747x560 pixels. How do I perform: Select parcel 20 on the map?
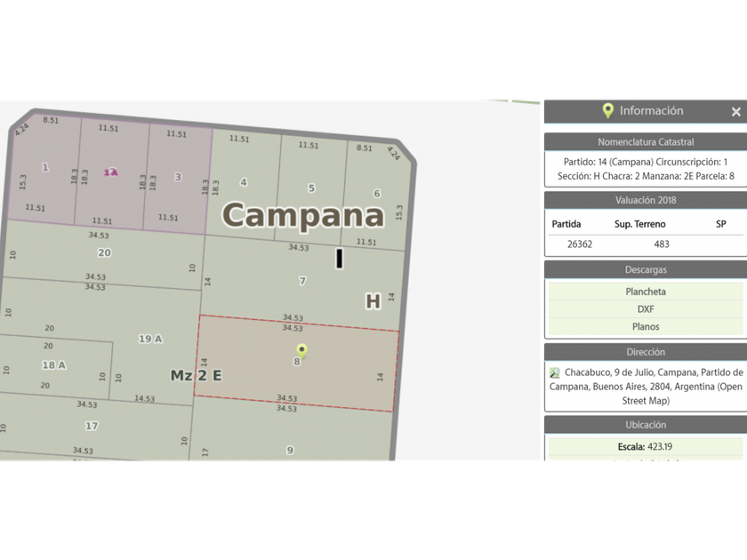tap(104, 252)
